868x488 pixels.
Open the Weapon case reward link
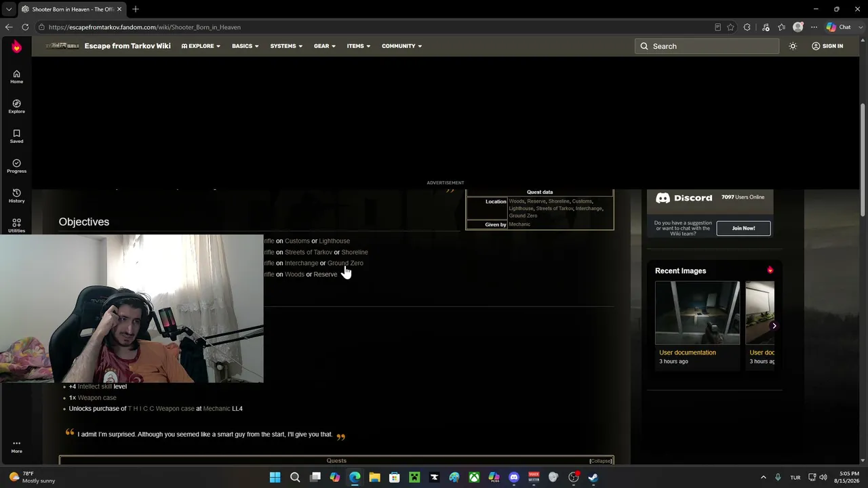(97, 398)
